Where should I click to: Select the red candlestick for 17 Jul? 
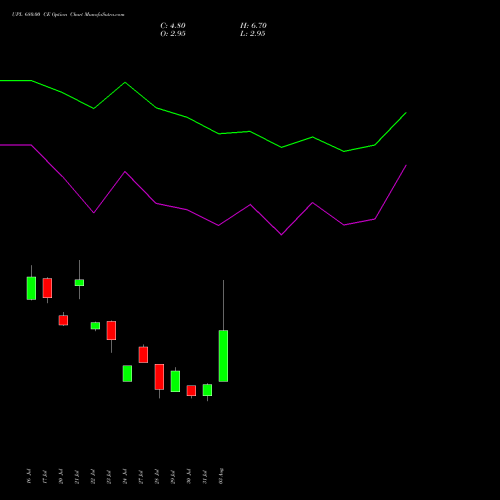point(47,288)
